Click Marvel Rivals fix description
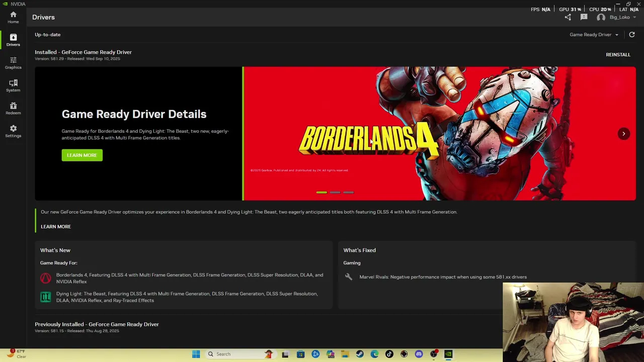The width and height of the screenshot is (644, 362). 443,277
